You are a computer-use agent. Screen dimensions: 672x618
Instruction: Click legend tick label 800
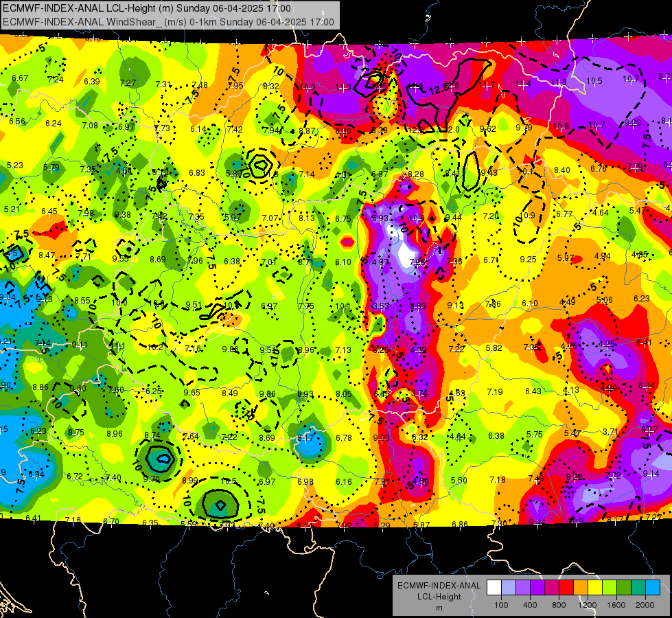pyautogui.click(x=559, y=605)
